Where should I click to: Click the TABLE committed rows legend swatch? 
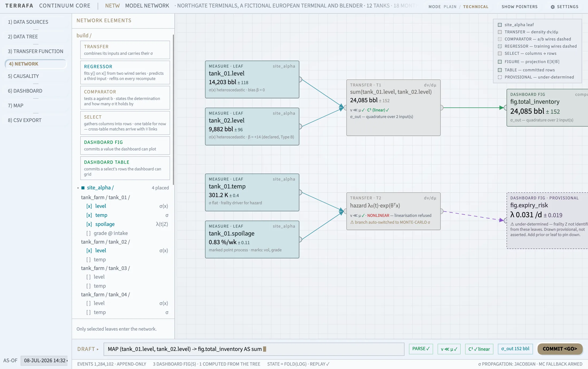pyautogui.click(x=500, y=70)
